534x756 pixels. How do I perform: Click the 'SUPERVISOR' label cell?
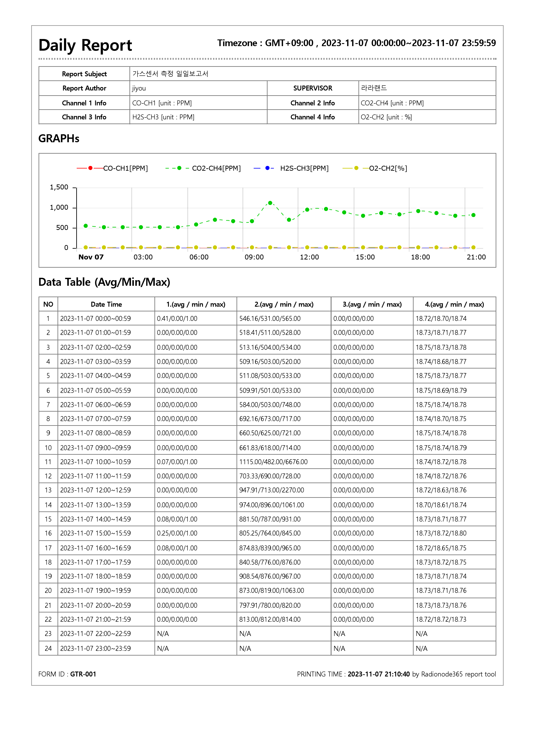click(313, 88)
